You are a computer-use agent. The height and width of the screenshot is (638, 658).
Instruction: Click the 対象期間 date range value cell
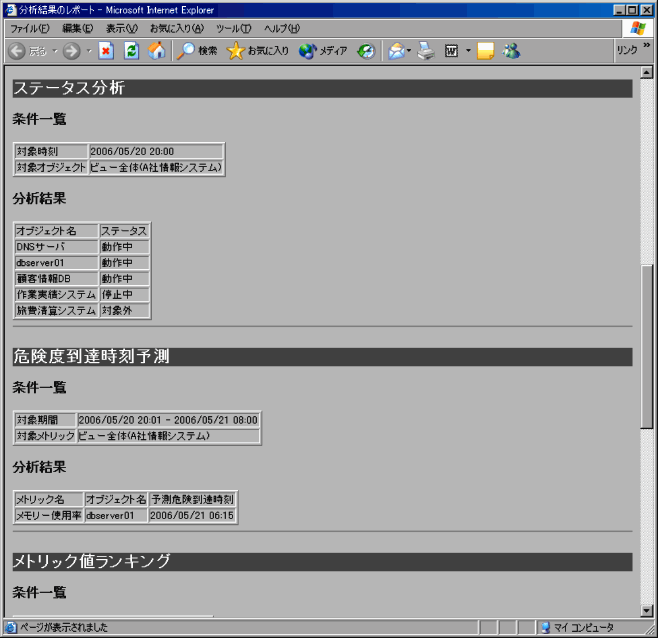coord(168,420)
